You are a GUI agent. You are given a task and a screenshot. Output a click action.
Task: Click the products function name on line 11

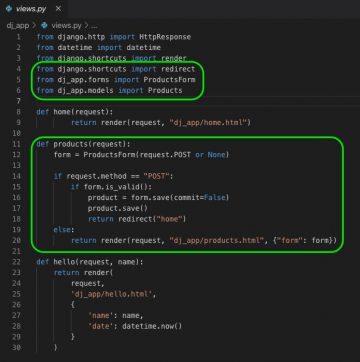click(71, 144)
